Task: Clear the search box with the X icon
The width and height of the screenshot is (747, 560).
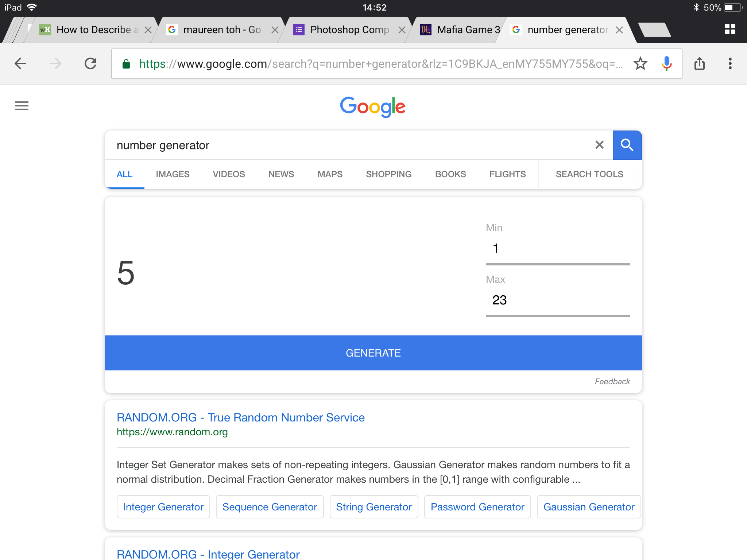Action: [599, 145]
